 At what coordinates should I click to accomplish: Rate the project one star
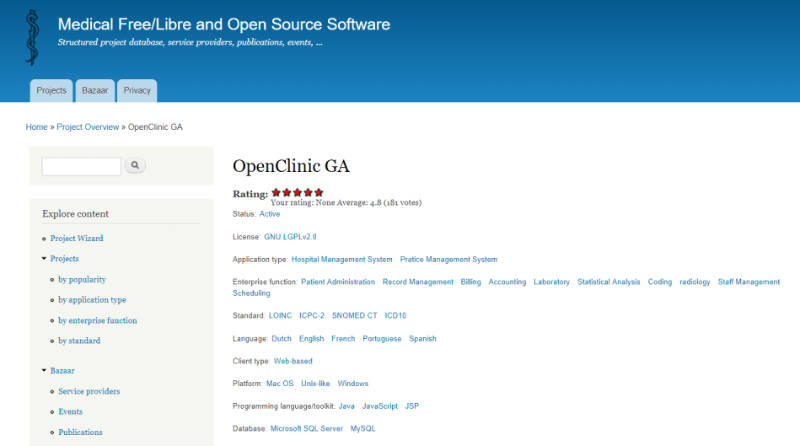coord(276,192)
